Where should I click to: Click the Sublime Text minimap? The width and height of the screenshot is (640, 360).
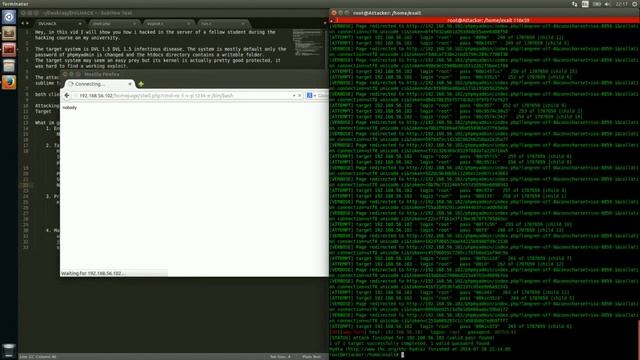(x=307, y=42)
